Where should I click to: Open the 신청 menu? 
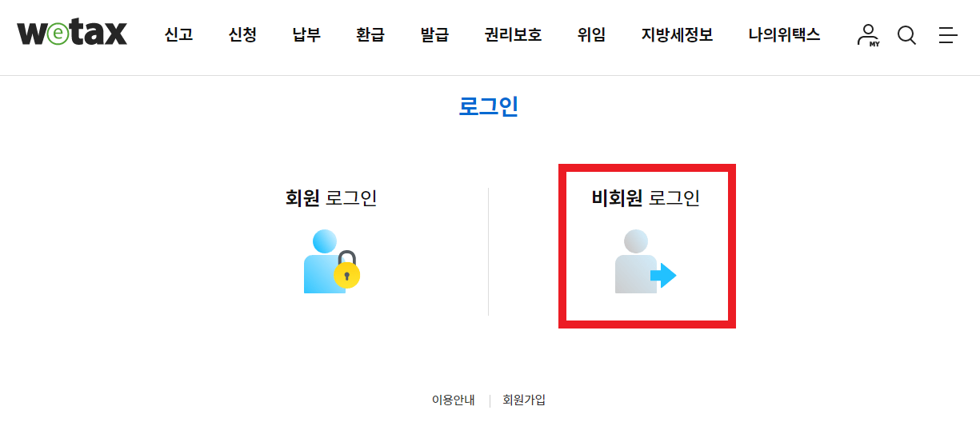tap(242, 35)
